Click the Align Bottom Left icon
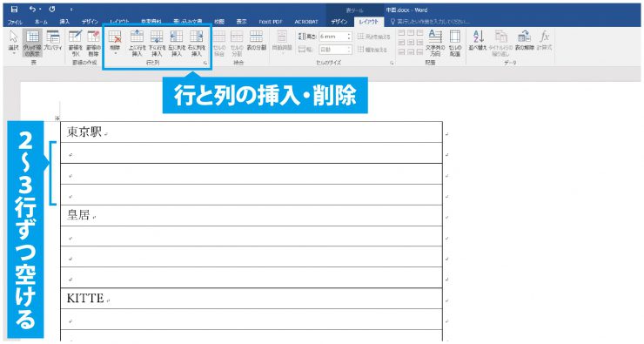 [401, 52]
